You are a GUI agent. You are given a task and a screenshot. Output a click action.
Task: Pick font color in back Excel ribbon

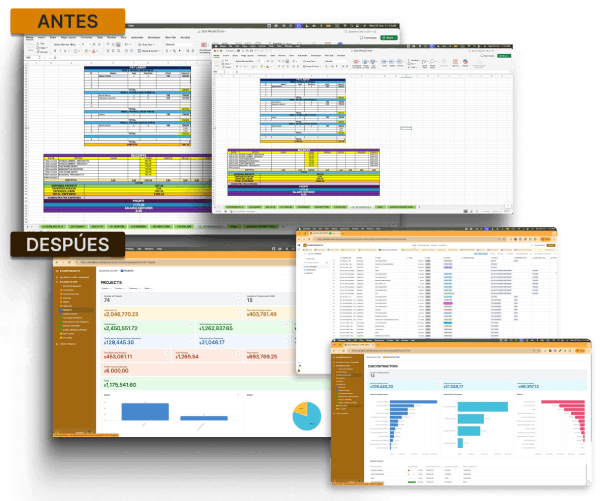click(x=93, y=51)
